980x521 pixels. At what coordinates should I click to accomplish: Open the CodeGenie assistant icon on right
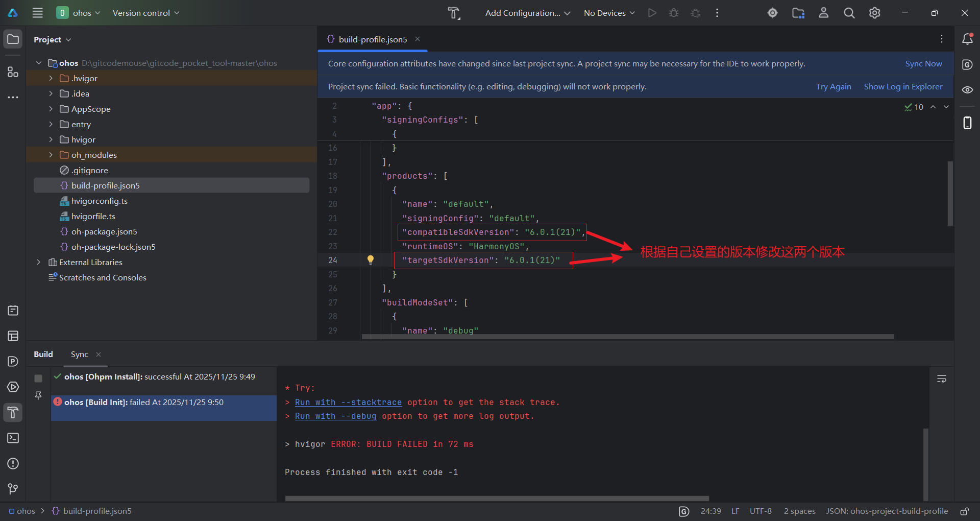pyautogui.click(x=967, y=64)
